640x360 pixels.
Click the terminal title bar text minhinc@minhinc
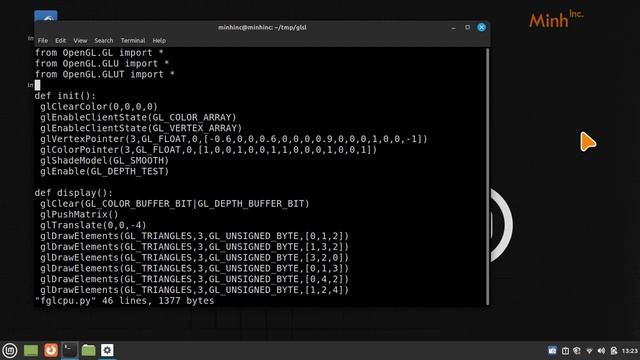coord(262,27)
